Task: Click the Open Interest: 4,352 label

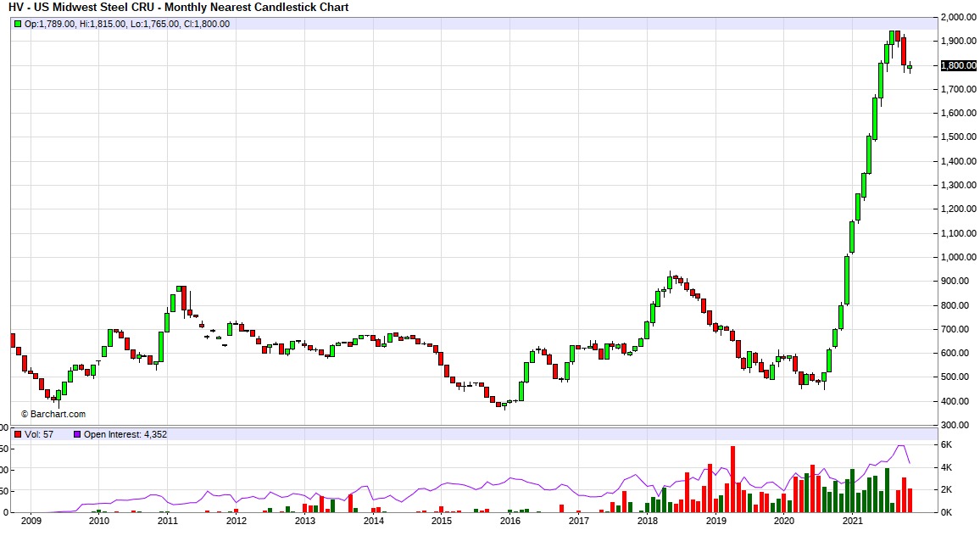Action: (125, 434)
